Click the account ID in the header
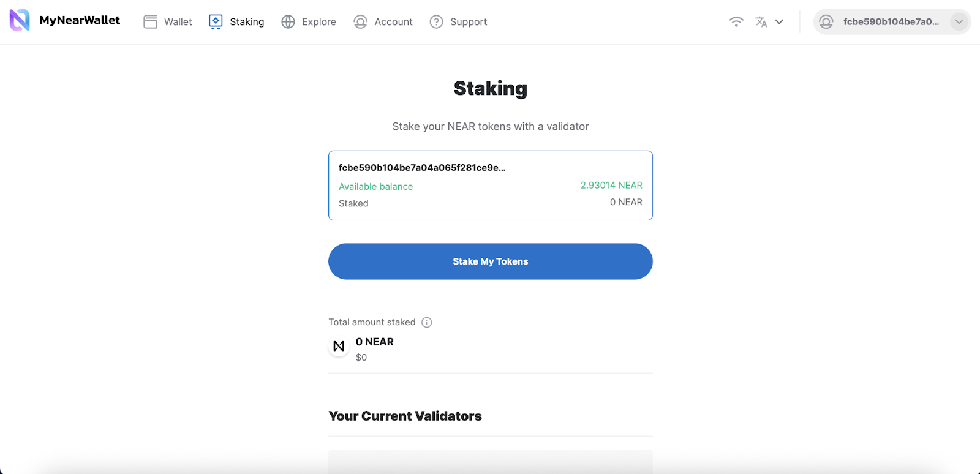This screenshot has width=980, height=474. 891,22
